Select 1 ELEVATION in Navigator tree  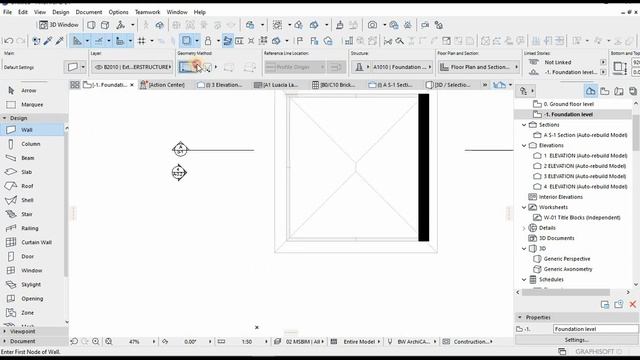(585, 156)
